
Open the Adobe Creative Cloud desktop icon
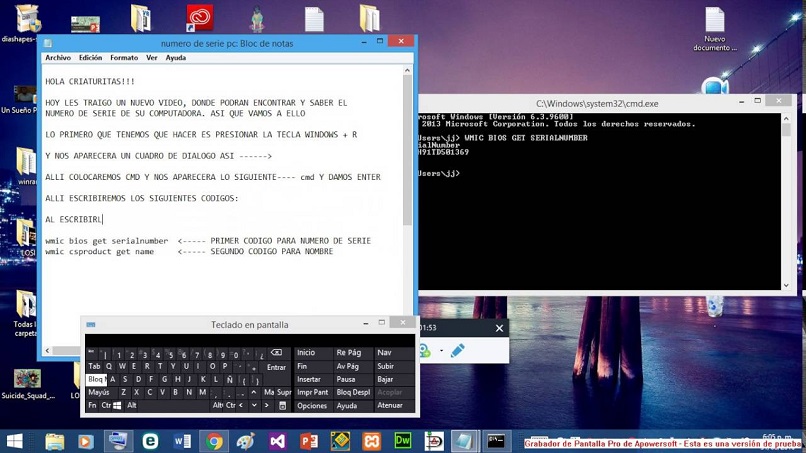point(200,18)
